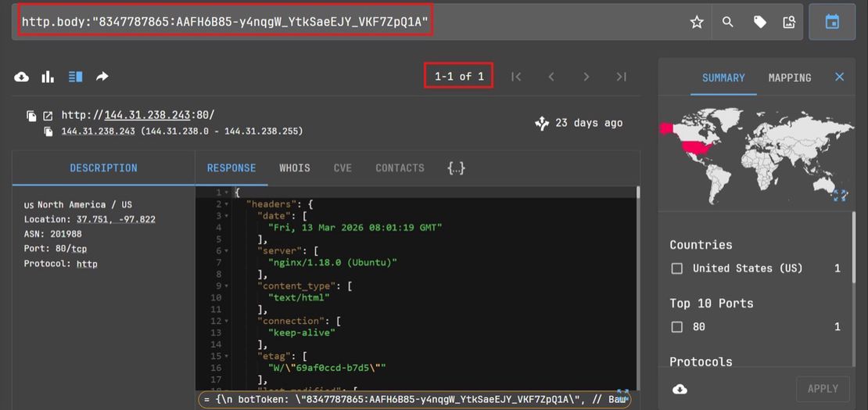Screen dimensions: 868x410
Task: Check the United States (US) checkbox
Action: (x=677, y=268)
